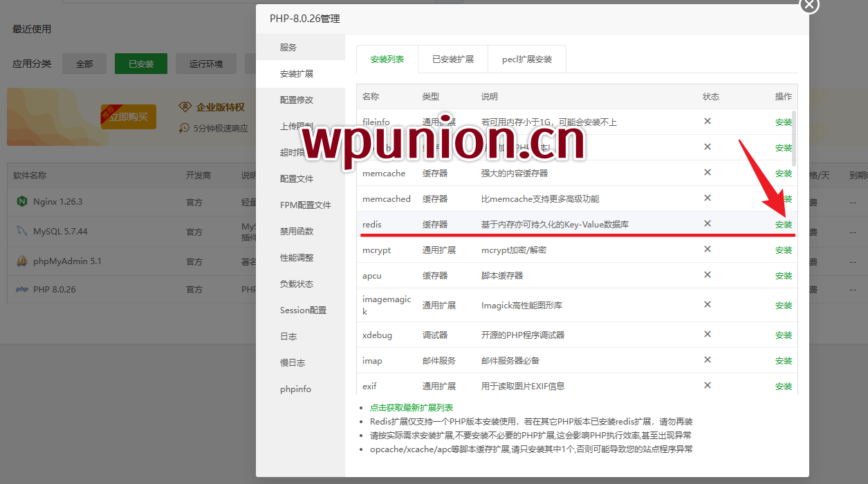
Task: Click the 类型 column header
Action: tap(431, 97)
